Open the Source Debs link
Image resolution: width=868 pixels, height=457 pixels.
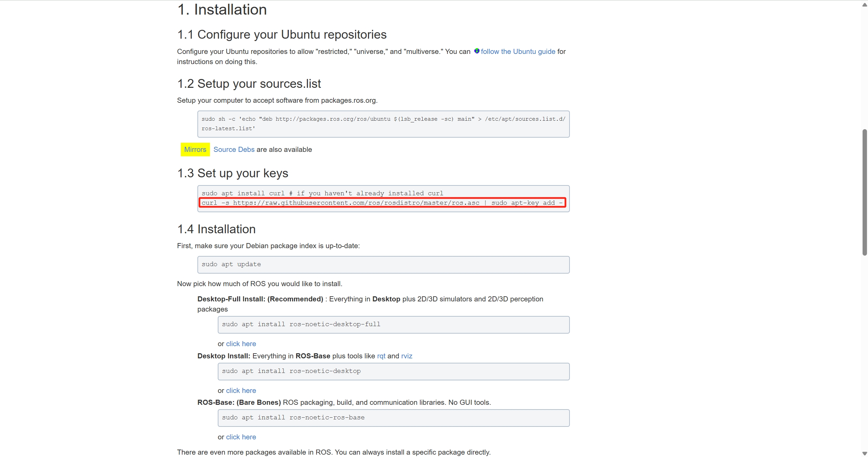(234, 150)
